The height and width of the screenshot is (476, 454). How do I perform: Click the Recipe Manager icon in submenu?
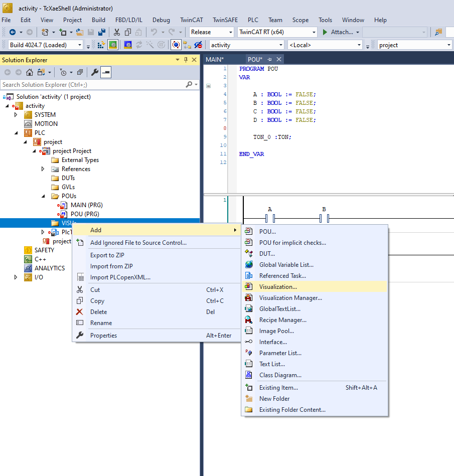point(248,320)
